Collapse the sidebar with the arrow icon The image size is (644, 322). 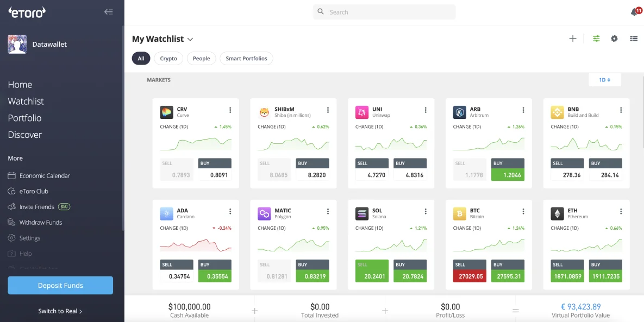click(109, 12)
